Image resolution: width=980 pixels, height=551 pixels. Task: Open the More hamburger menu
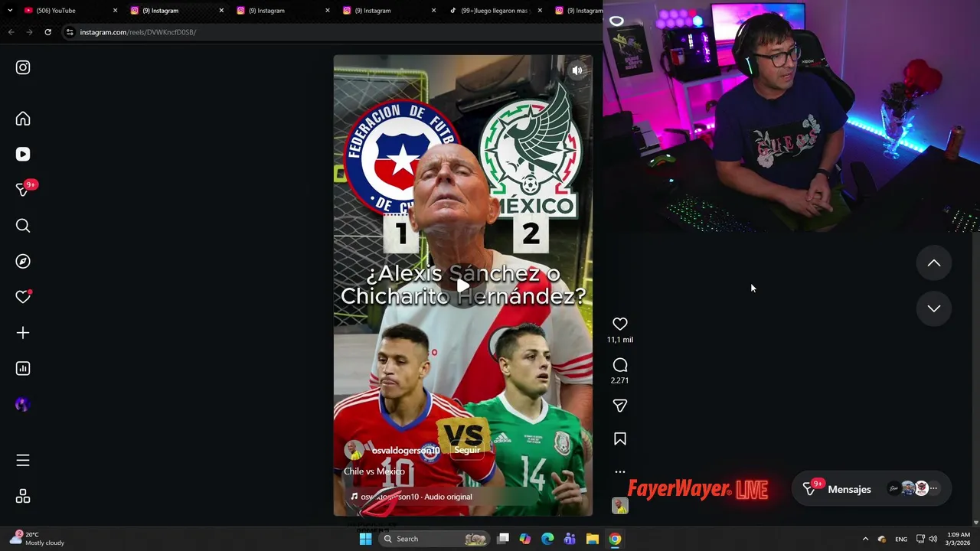tap(23, 460)
